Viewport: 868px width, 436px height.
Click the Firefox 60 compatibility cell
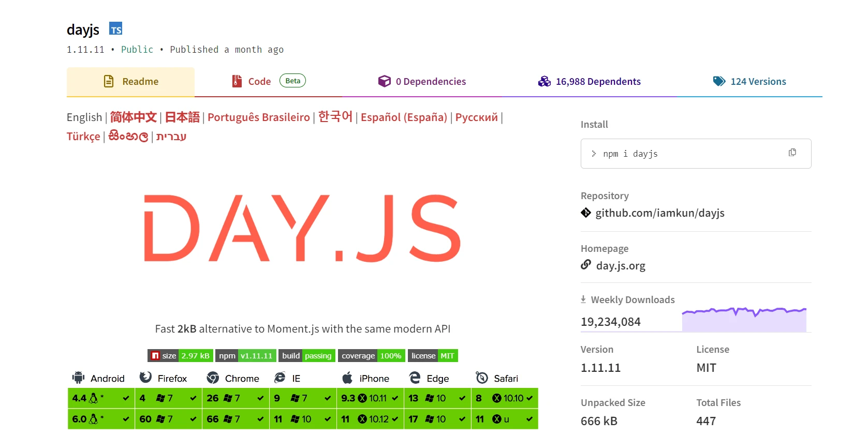click(168, 419)
